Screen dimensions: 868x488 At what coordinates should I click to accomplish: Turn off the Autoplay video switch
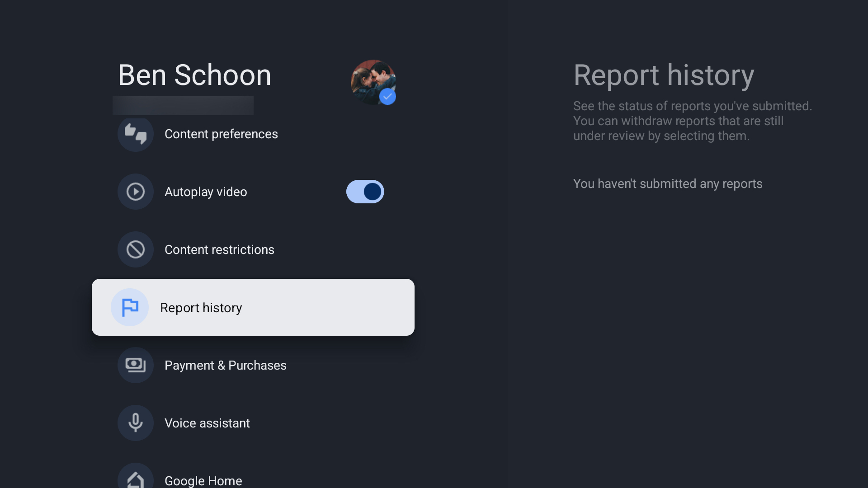[x=365, y=192]
